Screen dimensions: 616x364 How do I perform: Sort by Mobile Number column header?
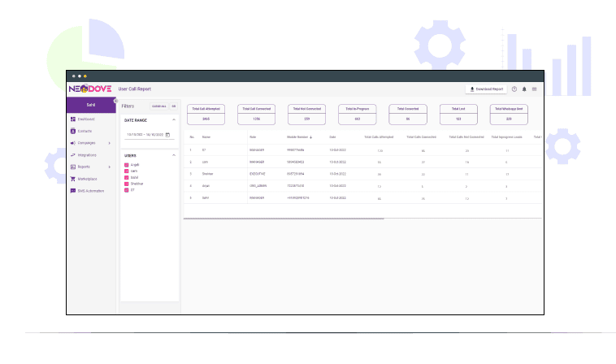[298, 136]
